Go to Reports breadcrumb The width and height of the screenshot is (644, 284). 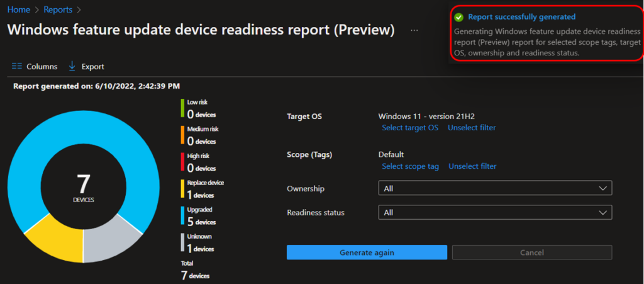58,9
